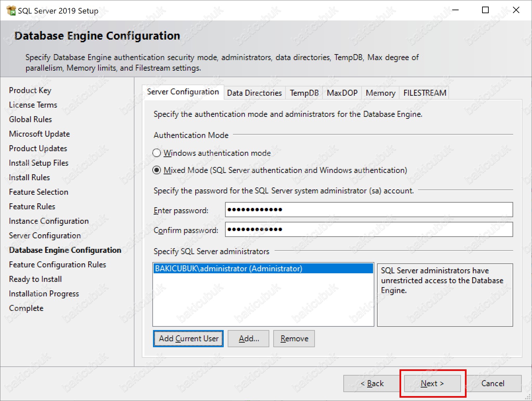Click Installation Progress step
The width and height of the screenshot is (532, 401).
coord(44,294)
